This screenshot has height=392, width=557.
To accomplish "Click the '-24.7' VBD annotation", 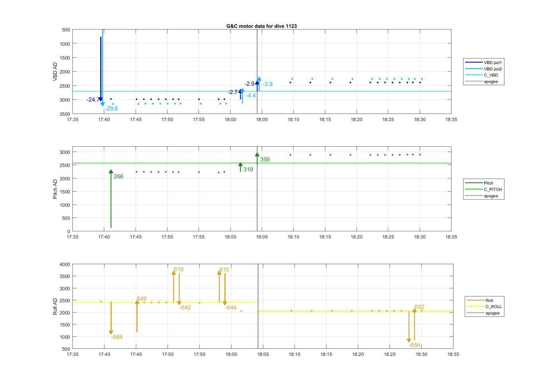I will pyautogui.click(x=93, y=100).
